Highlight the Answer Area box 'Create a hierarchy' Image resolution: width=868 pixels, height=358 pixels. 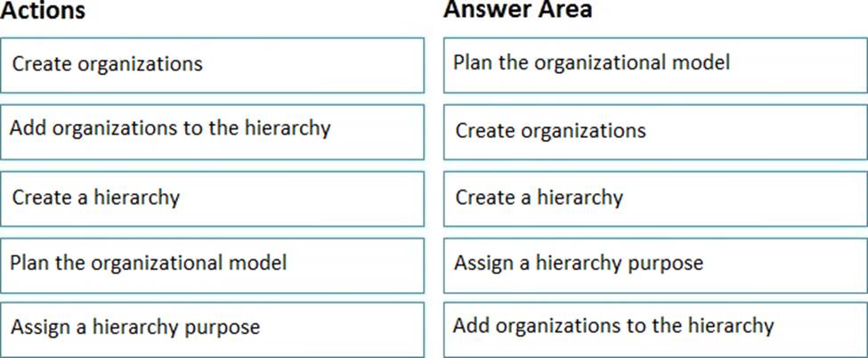[654, 198]
